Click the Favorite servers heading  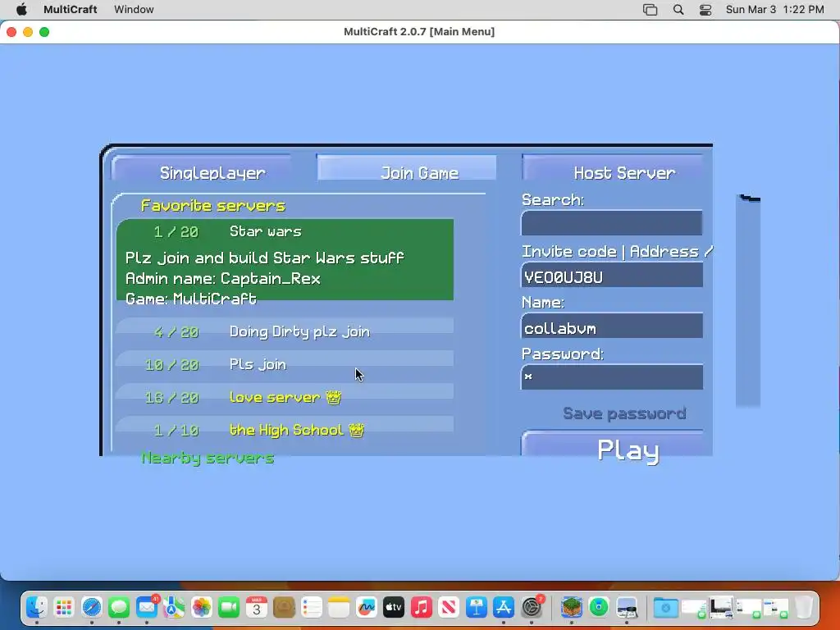(x=212, y=206)
